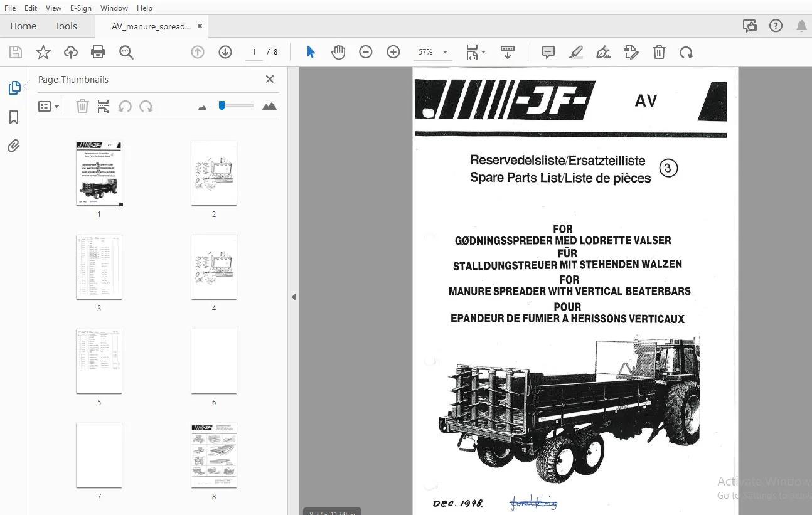The height and width of the screenshot is (515, 812).
Task: Go to the next page with the down arrow
Action: point(225,52)
